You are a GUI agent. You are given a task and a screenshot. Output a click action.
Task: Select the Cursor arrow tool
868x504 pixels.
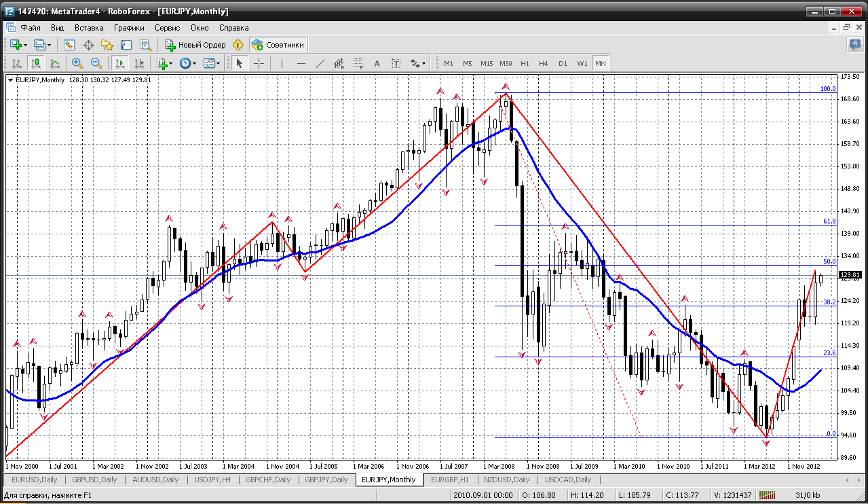240,63
